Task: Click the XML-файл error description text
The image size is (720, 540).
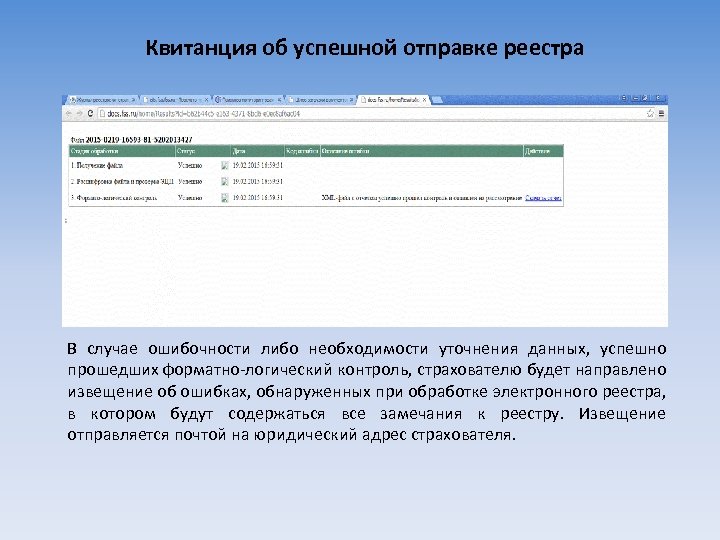Action: click(x=422, y=198)
